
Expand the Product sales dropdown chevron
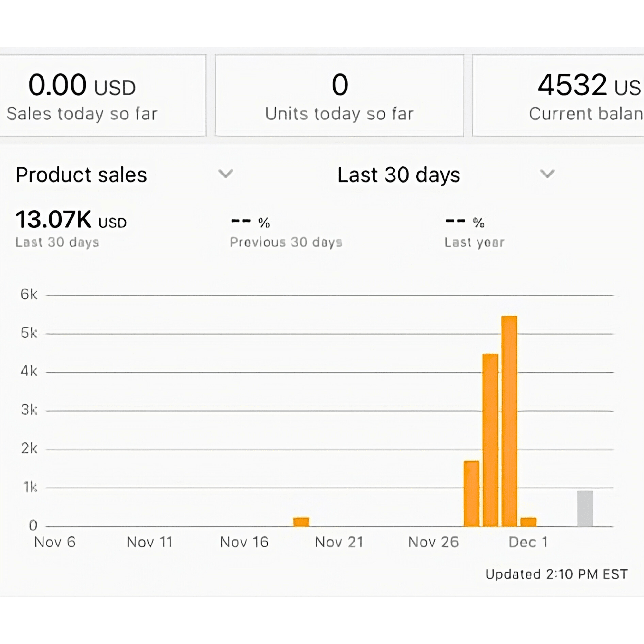(x=226, y=174)
